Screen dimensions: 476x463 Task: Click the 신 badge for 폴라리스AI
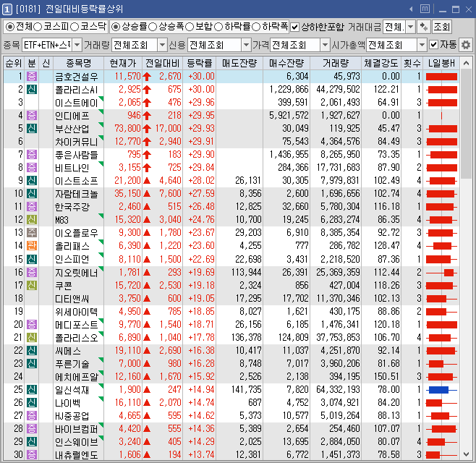pos(32,89)
